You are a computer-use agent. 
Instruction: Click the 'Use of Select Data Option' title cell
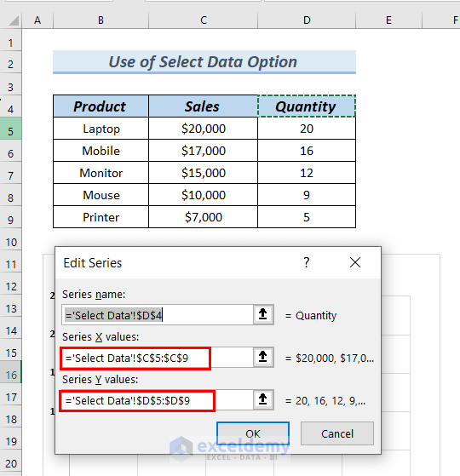(204, 62)
